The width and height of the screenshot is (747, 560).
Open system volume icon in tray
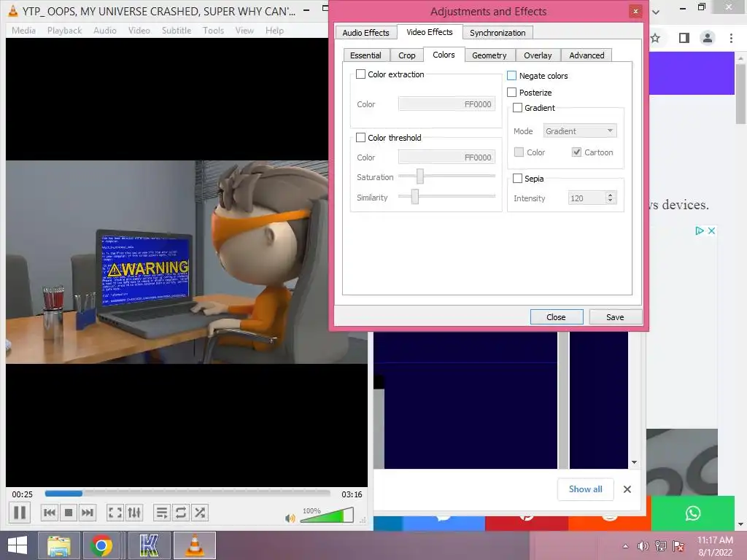643,546
